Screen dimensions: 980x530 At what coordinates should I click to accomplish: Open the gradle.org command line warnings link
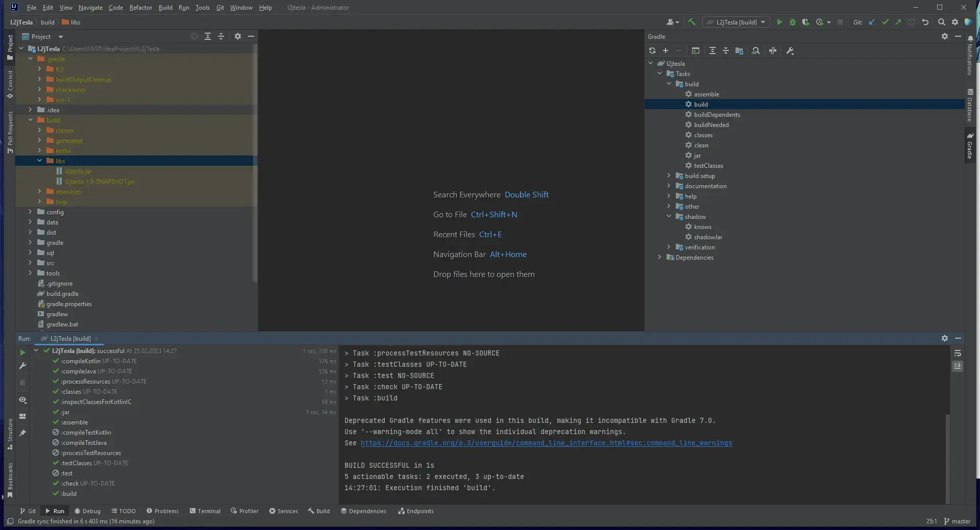(x=546, y=443)
